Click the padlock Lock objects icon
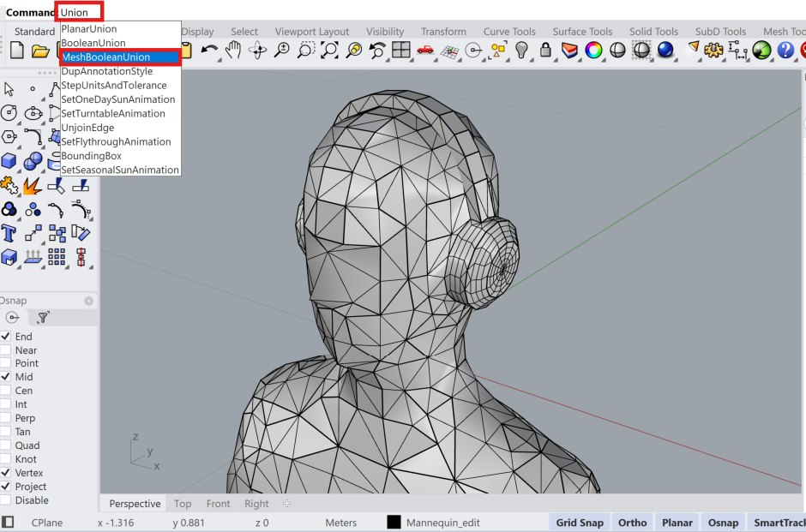The height and width of the screenshot is (532, 806). click(545, 50)
